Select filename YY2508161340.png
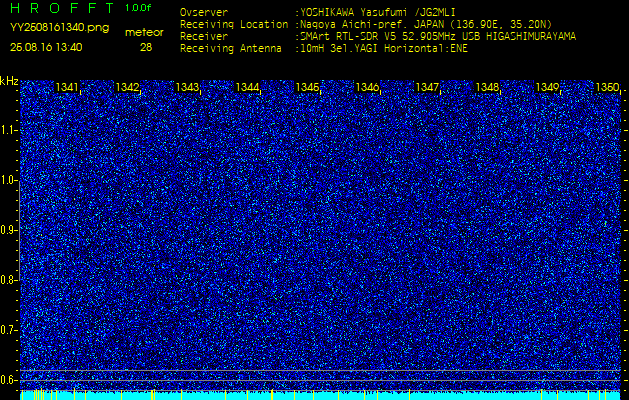The width and height of the screenshot is (629, 400). click(x=59, y=28)
